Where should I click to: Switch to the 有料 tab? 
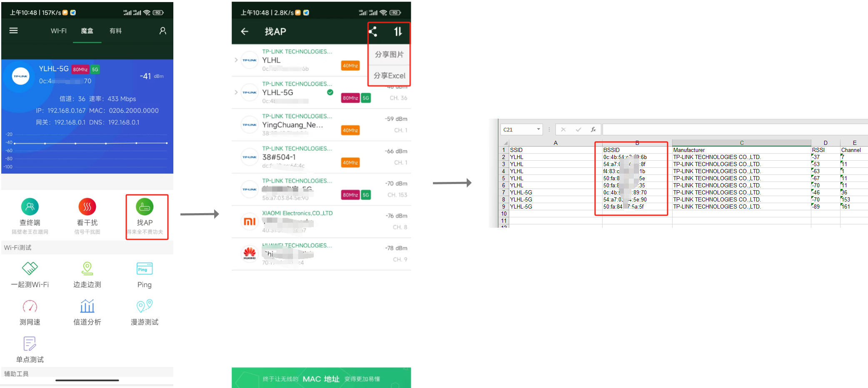[115, 31]
